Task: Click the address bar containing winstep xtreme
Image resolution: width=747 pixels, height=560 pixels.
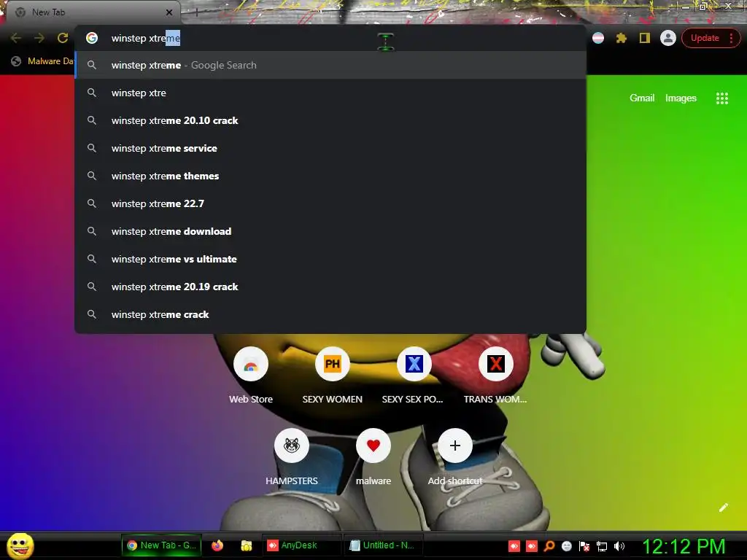Action: [x=330, y=38]
